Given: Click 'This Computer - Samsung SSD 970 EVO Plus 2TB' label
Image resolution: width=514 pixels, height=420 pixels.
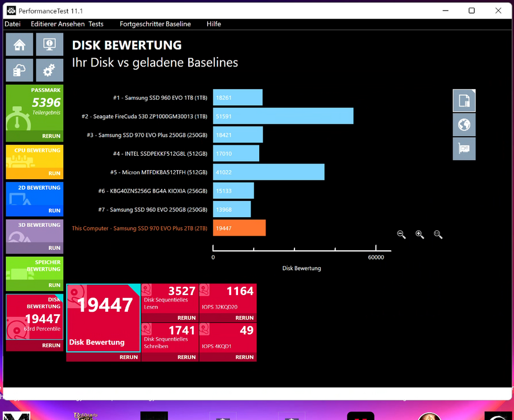Looking at the screenshot, I should 139,228.
